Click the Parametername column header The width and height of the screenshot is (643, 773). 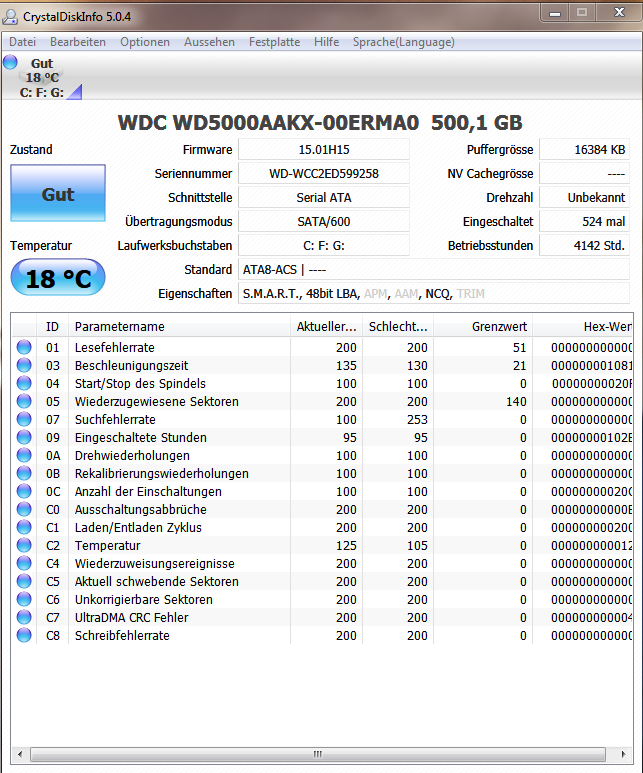[179, 326]
